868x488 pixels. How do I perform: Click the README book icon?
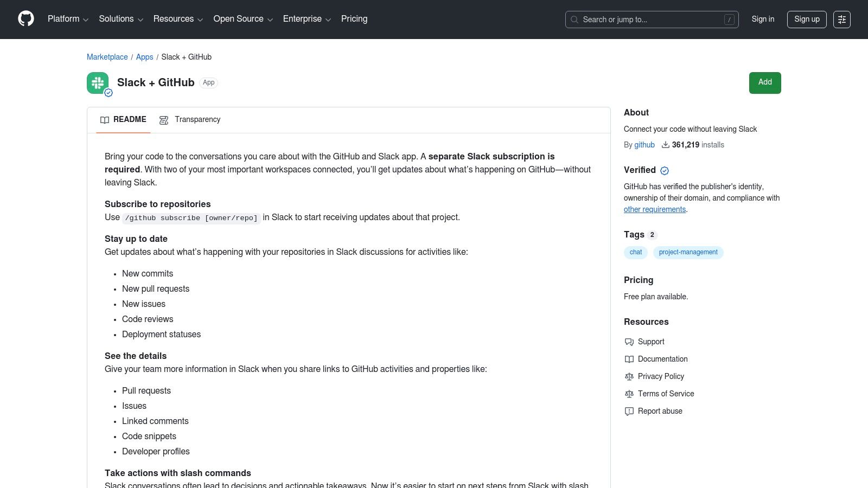[105, 120]
